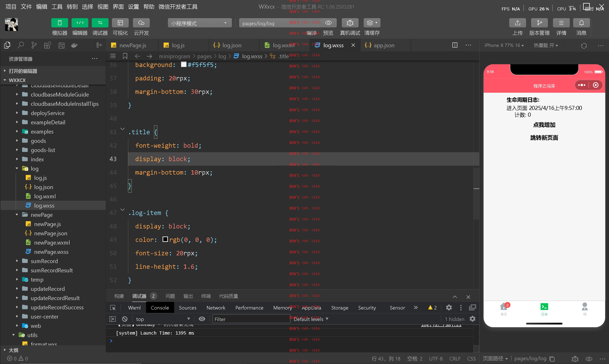Screen dimensions: 609x364
Task: Click the rgb(0, 0, 0) color swatch
Action: tap(165, 239)
